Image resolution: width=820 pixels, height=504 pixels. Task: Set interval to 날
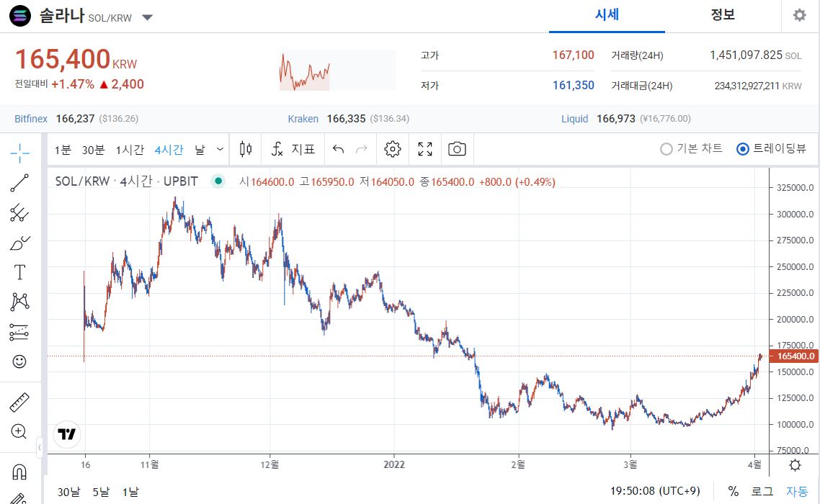click(200, 150)
